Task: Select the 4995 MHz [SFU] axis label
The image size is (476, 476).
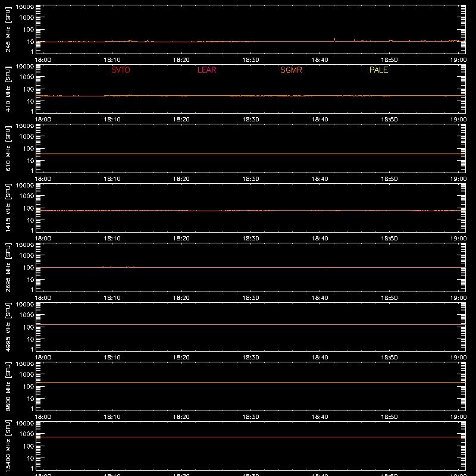Action: (x=8, y=327)
